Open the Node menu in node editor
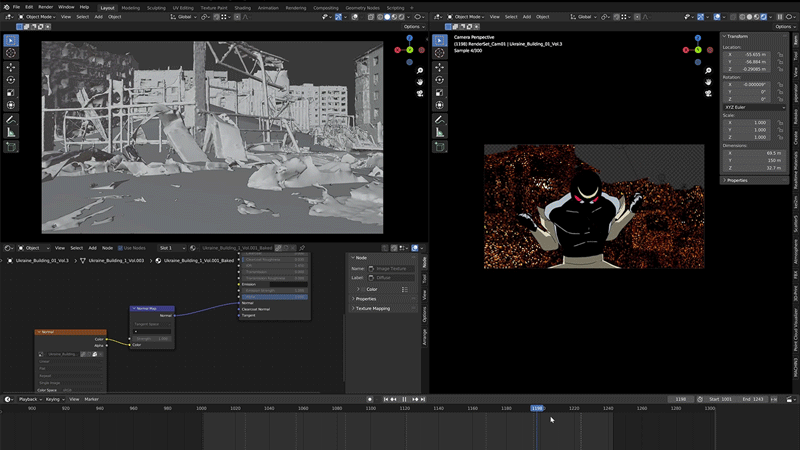 coord(107,248)
